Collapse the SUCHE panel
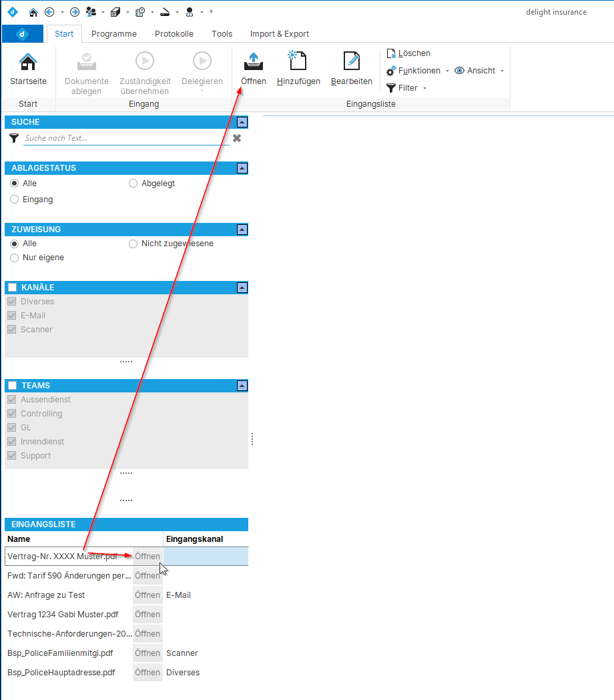 click(x=242, y=122)
